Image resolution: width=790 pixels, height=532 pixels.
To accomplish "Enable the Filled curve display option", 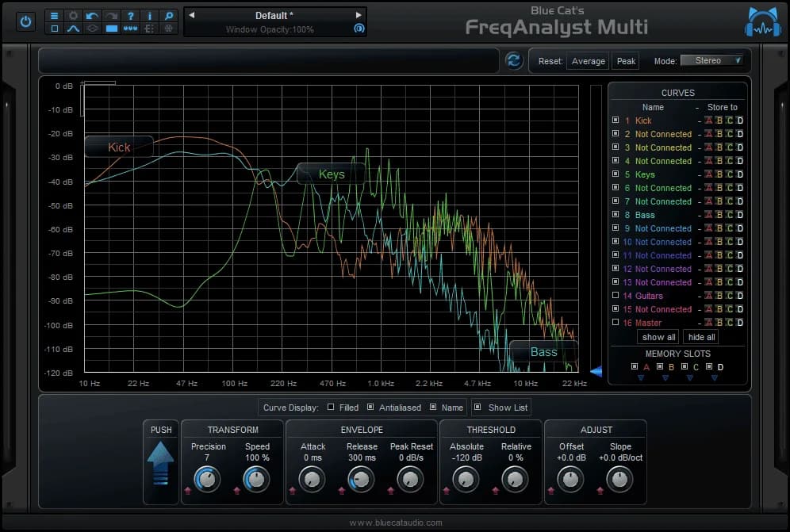I will (329, 408).
